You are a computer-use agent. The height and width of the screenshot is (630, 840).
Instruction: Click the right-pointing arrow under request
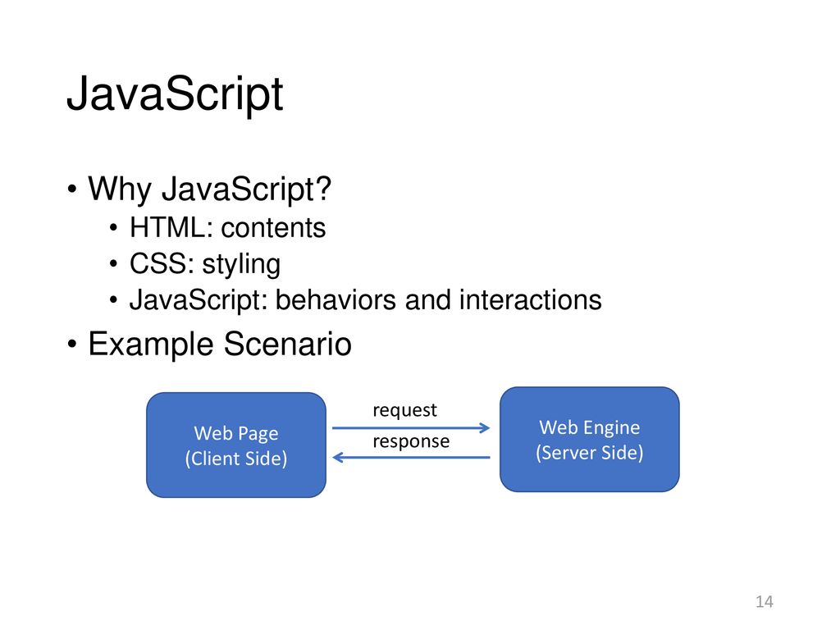point(411,427)
